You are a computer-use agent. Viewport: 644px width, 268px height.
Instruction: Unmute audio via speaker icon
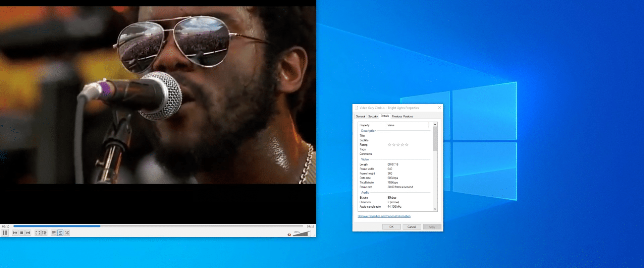coord(289,234)
